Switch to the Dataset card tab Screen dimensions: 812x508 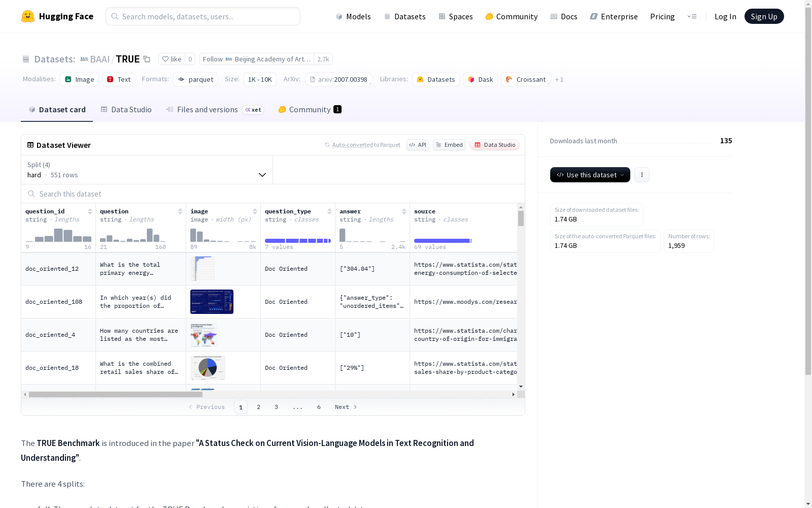click(x=57, y=110)
